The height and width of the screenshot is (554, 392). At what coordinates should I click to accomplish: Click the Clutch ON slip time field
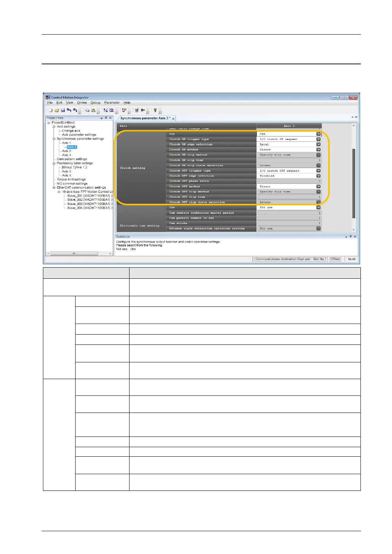(x=289, y=160)
